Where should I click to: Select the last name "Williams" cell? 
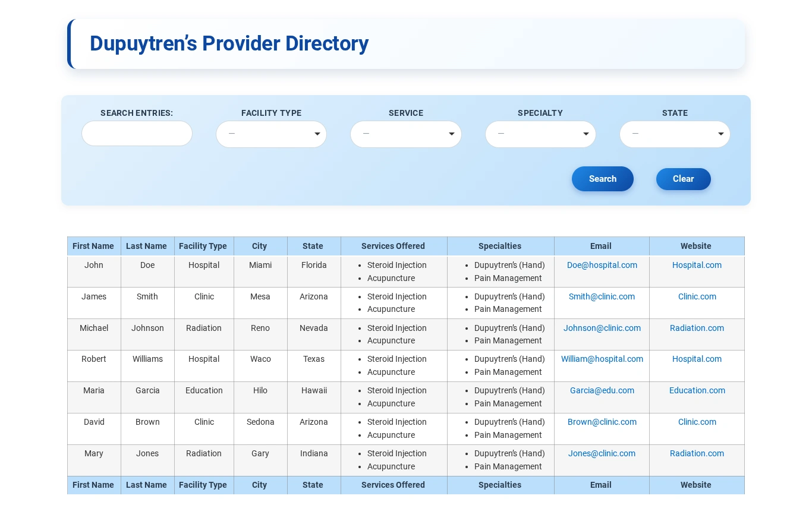click(147, 366)
